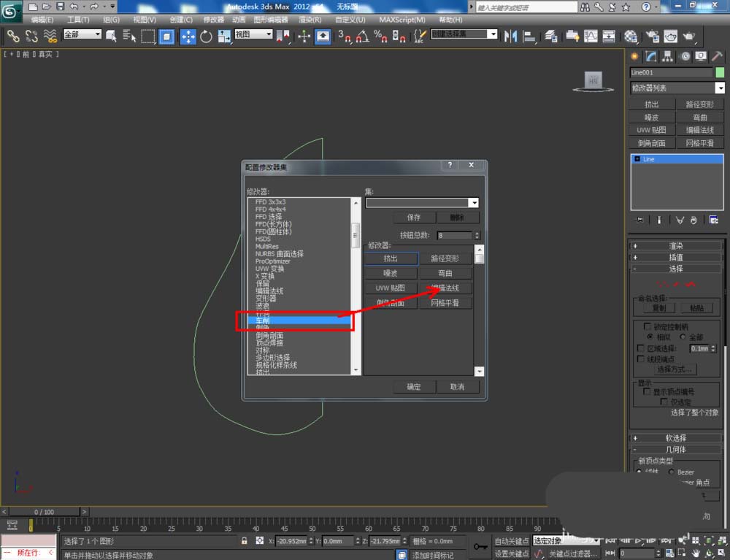Screen dimensions: 730x560
Task: Open the Render Setup teapot icon
Action: click(x=652, y=36)
